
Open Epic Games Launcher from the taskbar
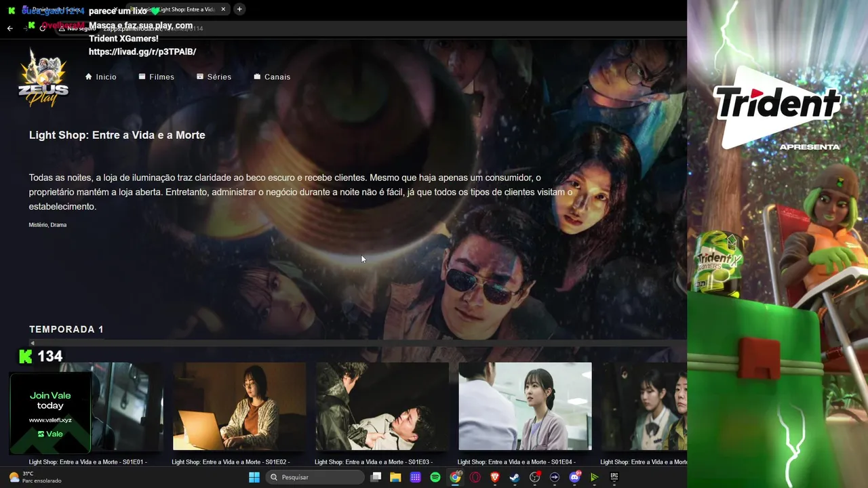[614, 477]
